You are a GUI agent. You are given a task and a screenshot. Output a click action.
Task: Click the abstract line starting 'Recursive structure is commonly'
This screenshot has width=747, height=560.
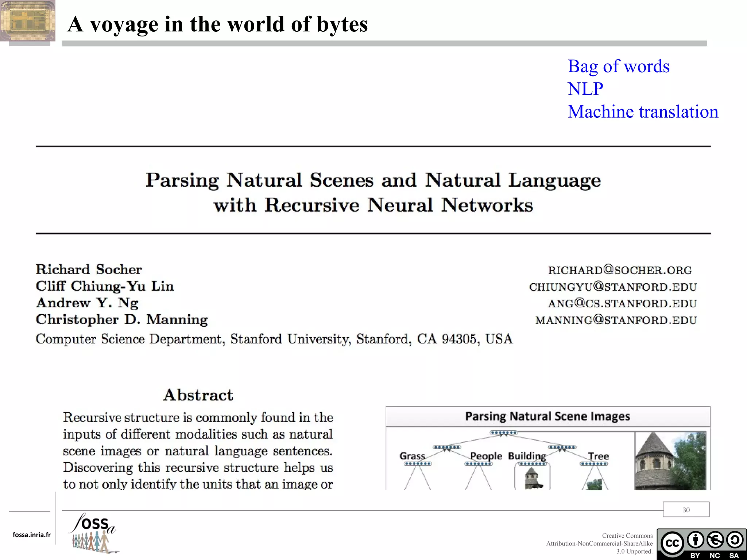tap(198, 417)
